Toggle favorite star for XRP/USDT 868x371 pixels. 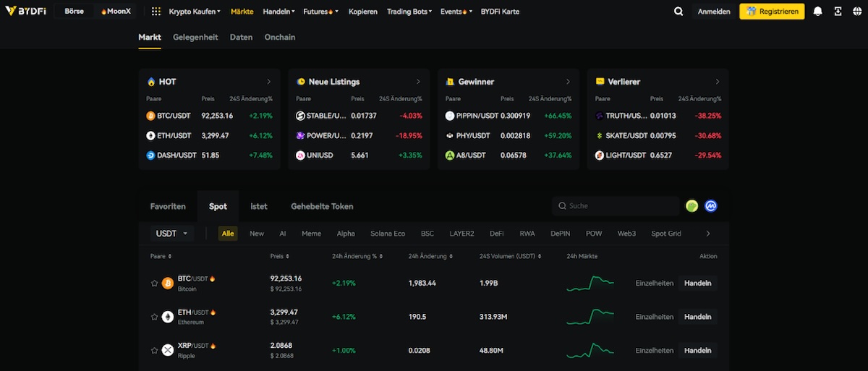click(154, 350)
